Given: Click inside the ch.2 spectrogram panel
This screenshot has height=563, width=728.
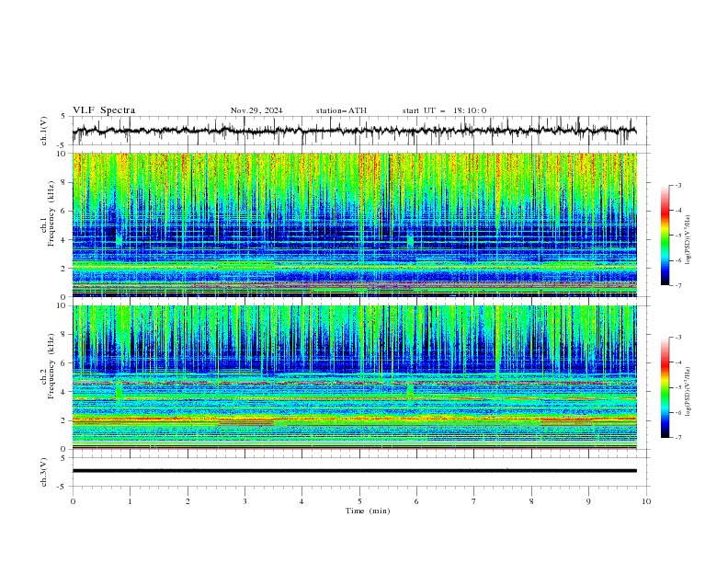Looking at the screenshot, I should [355, 377].
